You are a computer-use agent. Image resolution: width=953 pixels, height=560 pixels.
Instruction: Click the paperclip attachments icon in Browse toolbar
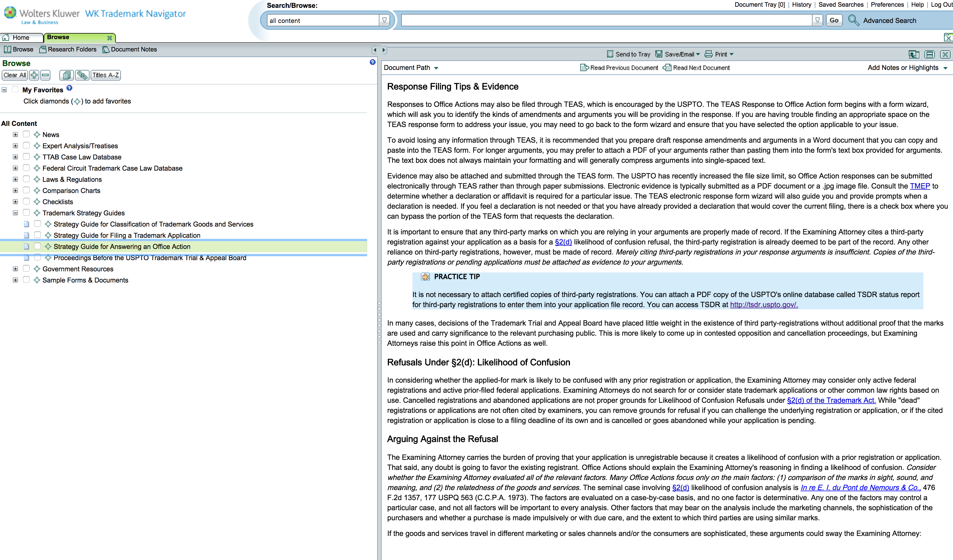82,75
